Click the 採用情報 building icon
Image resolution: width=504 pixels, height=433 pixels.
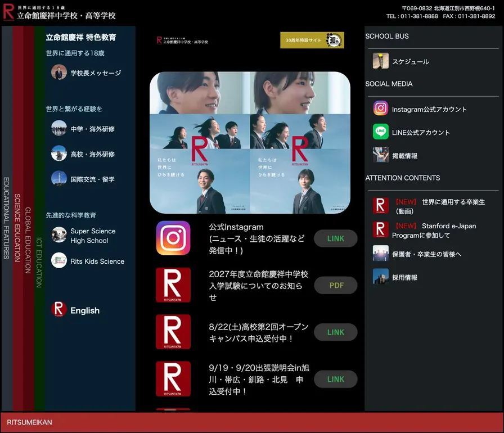(381, 276)
